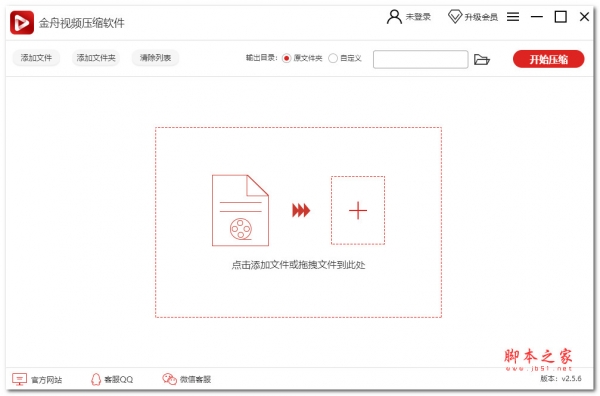Click the triple arrow conversion icon
This screenshot has width=600, height=396.
[301, 210]
